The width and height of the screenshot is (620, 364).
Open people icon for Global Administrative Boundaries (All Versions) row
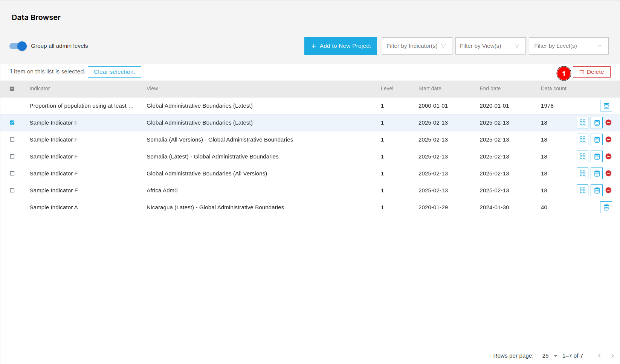[582, 174]
